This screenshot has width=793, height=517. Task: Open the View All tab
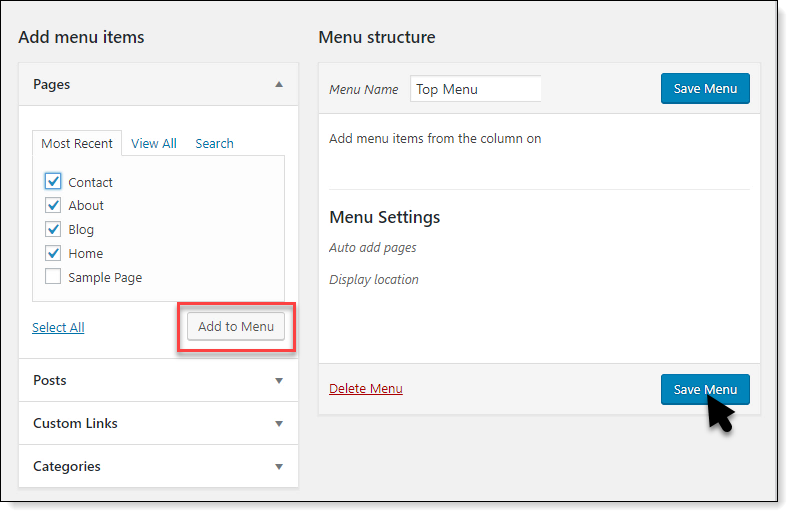[153, 144]
